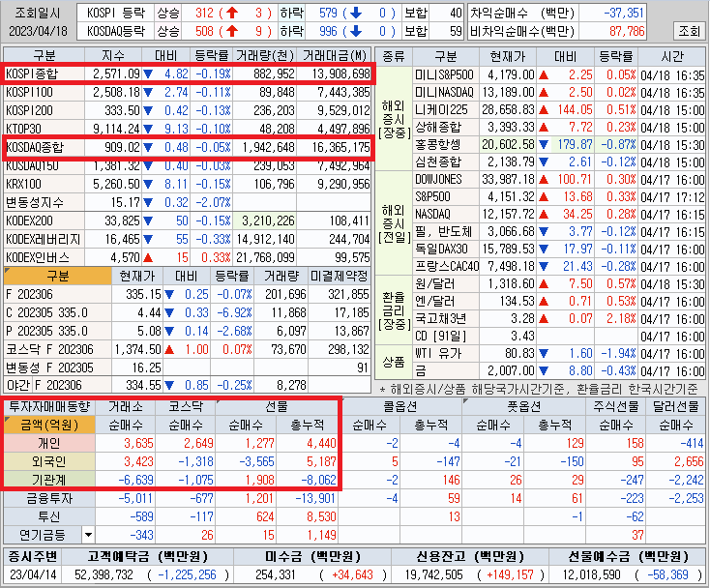Image resolution: width=710 pixels, height=588 pixels.
Task: Click the 선물예수금 value 12,018,590
Action: click(591, 574)
